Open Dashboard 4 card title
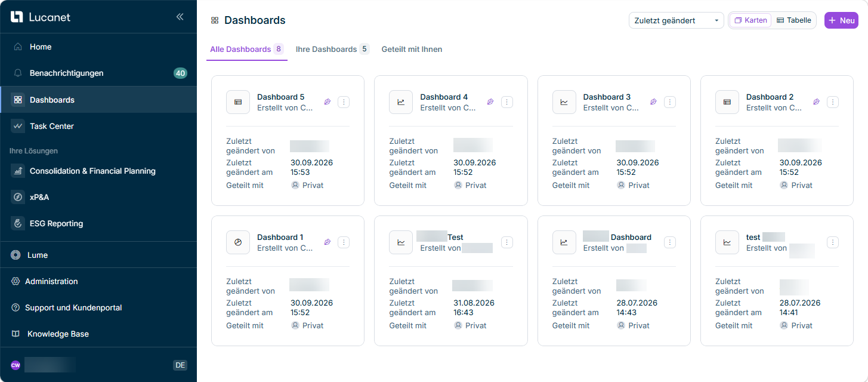 coord(444,97)
